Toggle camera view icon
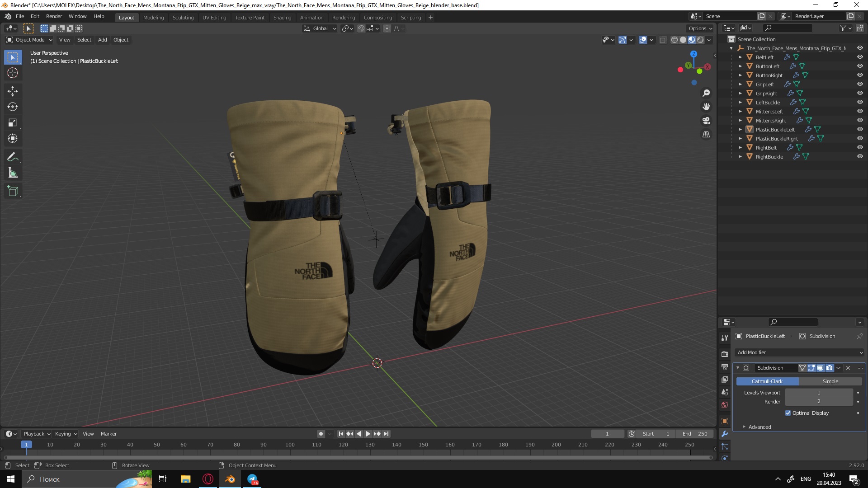The height and width of the screenshot is (488, 868). pyautogui.click(x=706, y=121)
